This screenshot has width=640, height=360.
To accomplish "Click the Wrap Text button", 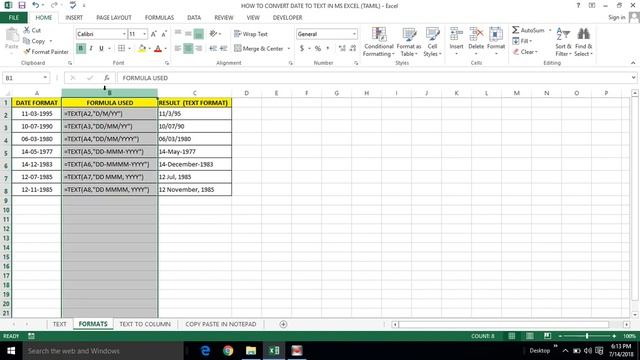I will click(x=251, y=34).
